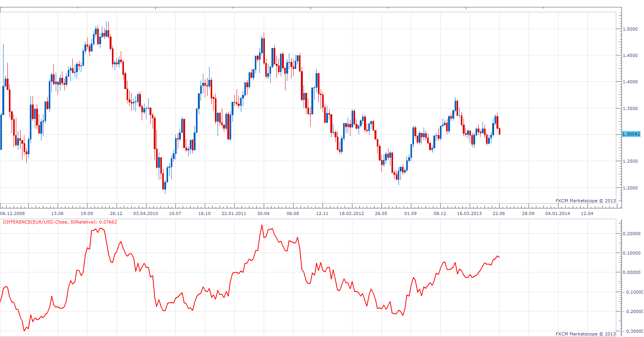Viewport: 644px width, 337px height.
Task: Select the 18.02.2012 date label
Action: coord(352,213)
